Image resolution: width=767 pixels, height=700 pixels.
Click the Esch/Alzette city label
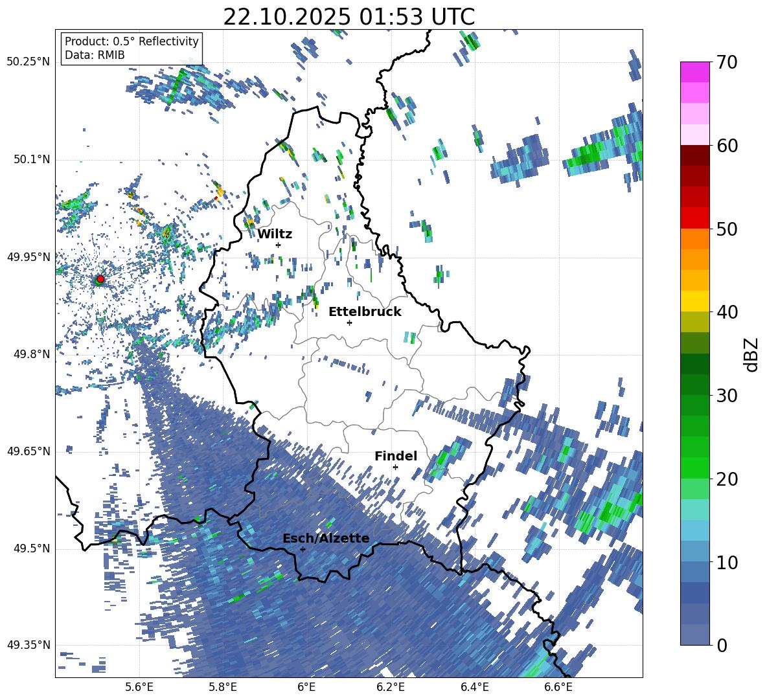coord(326,538)
